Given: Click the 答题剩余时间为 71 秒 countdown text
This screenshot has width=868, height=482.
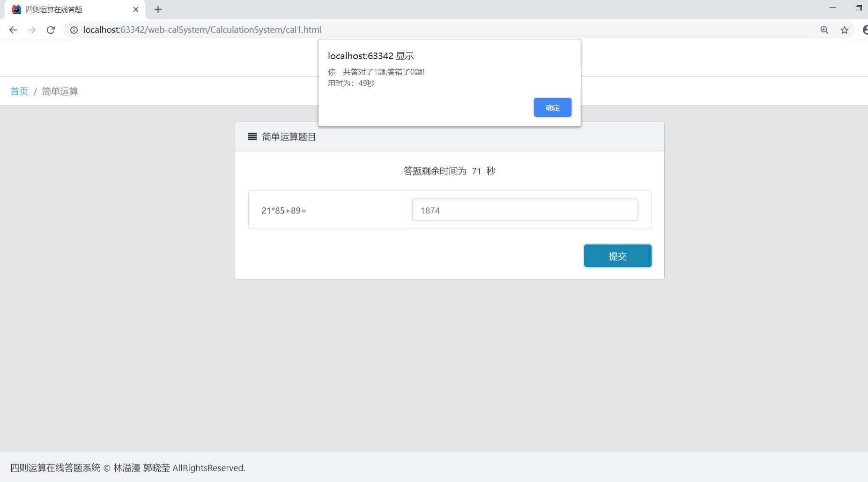Looking at the screenshot, I should click(449, 171).
